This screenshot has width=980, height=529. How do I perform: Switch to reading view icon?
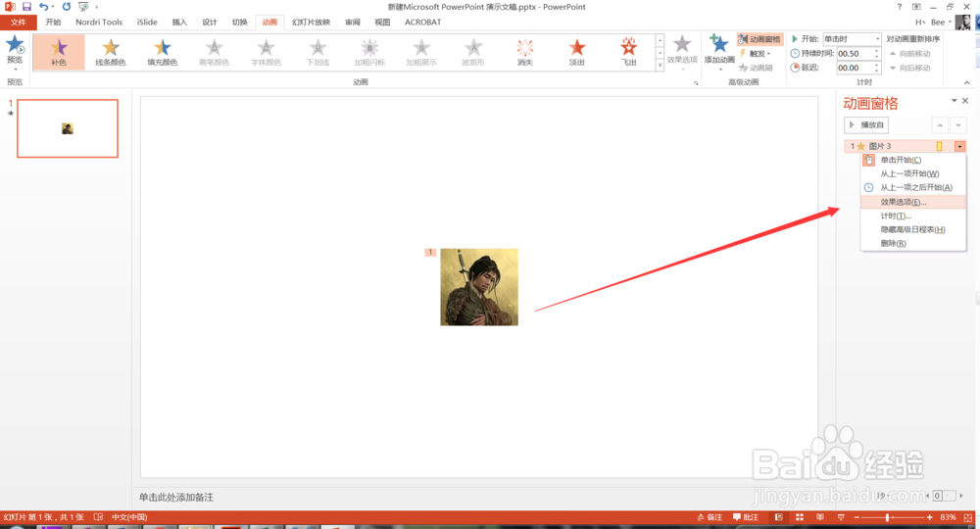820,517
